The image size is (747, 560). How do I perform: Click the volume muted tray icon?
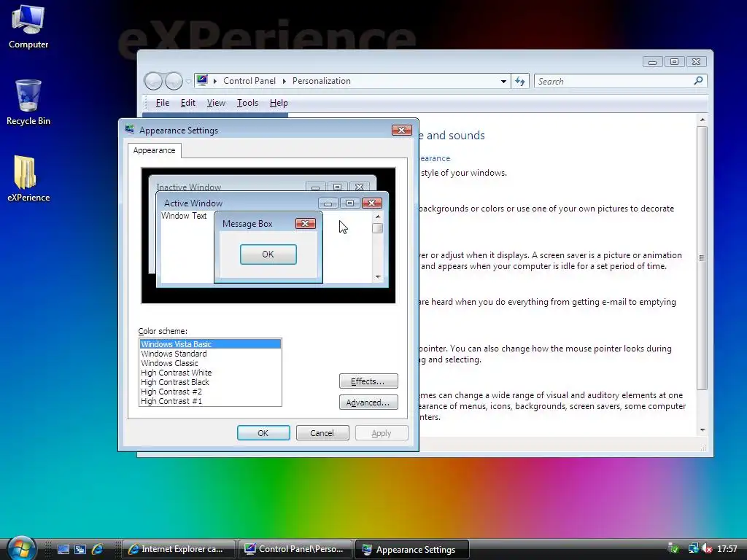pos(707,548)
